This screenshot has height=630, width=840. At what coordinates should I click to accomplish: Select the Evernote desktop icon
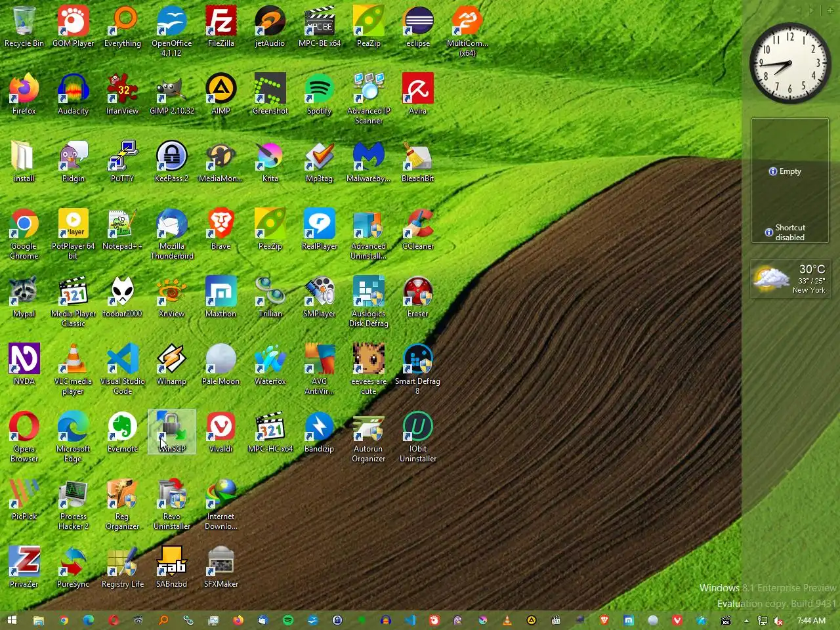[x=123, y=432]
